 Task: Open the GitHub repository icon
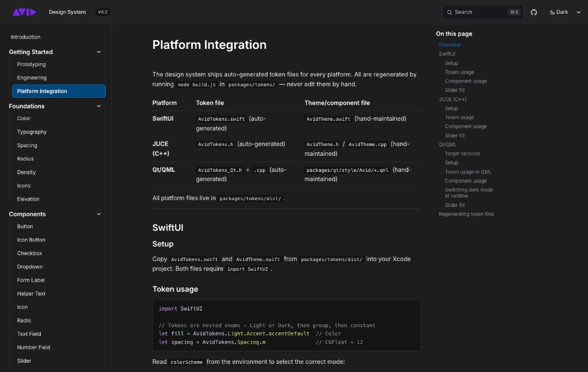(533, 13)
